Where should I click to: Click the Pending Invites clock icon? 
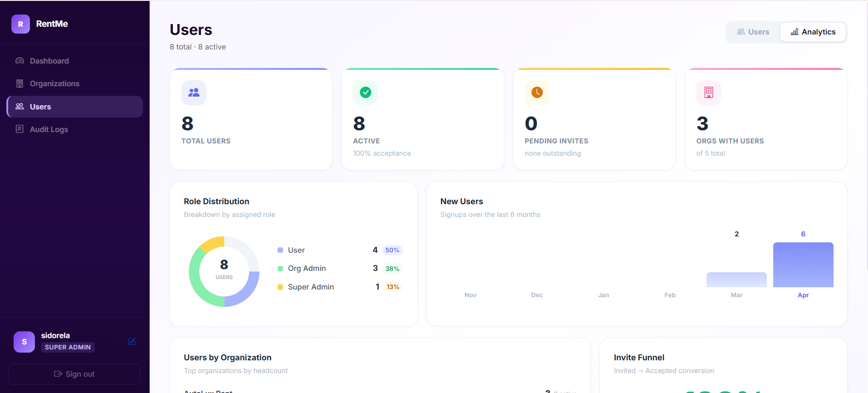point(536,93)
